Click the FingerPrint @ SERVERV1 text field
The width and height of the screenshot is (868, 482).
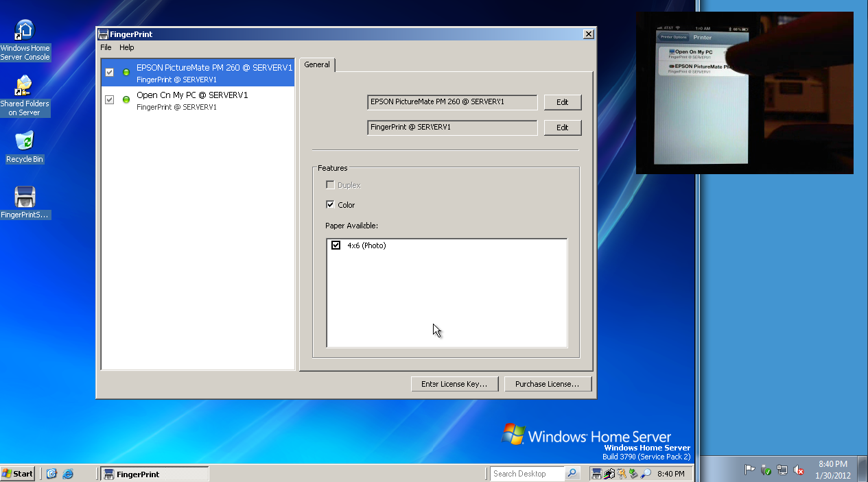[x=452, y=128]
